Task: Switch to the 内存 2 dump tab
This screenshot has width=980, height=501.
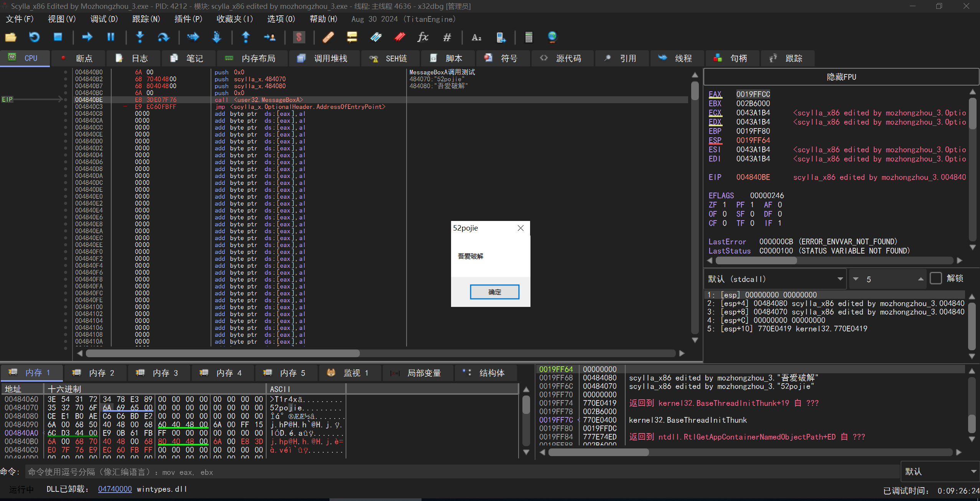Action: click(95, 373)
